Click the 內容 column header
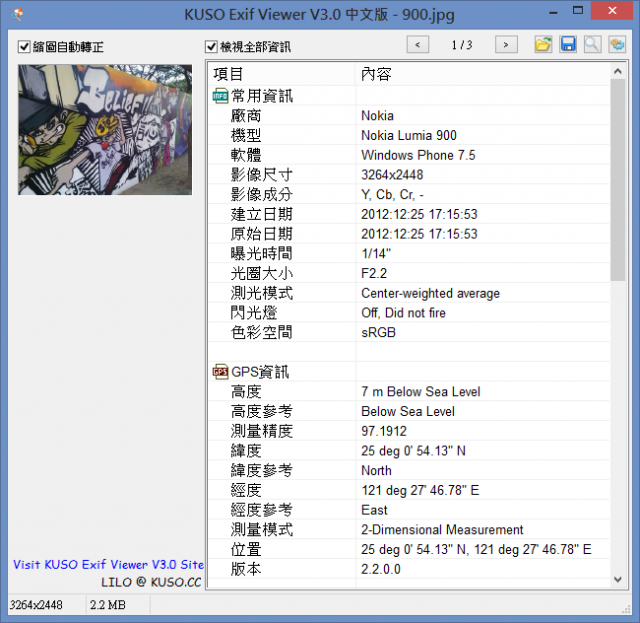This screenshot has height=623, width=640. pyautogui.click(x=482, y=74)
